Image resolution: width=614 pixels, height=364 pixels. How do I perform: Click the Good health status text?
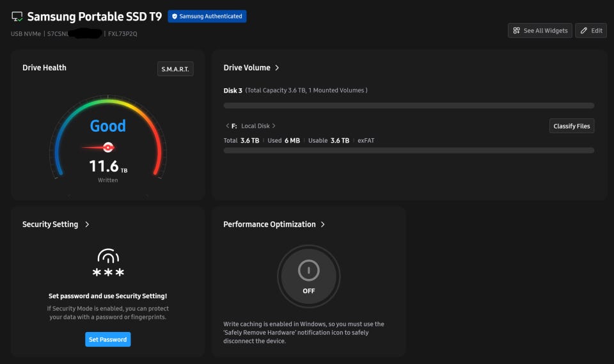coord(108,126)
